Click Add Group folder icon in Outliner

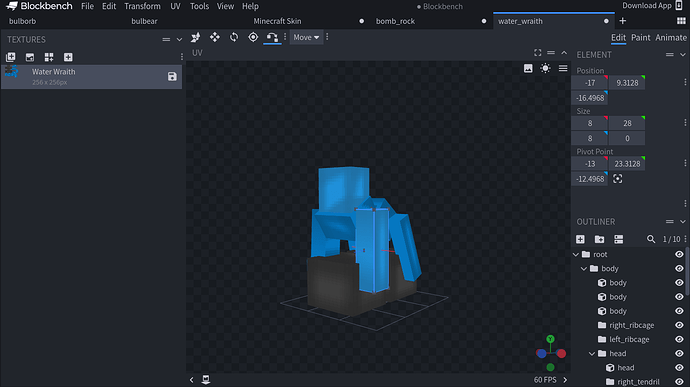tap(599, 239)
